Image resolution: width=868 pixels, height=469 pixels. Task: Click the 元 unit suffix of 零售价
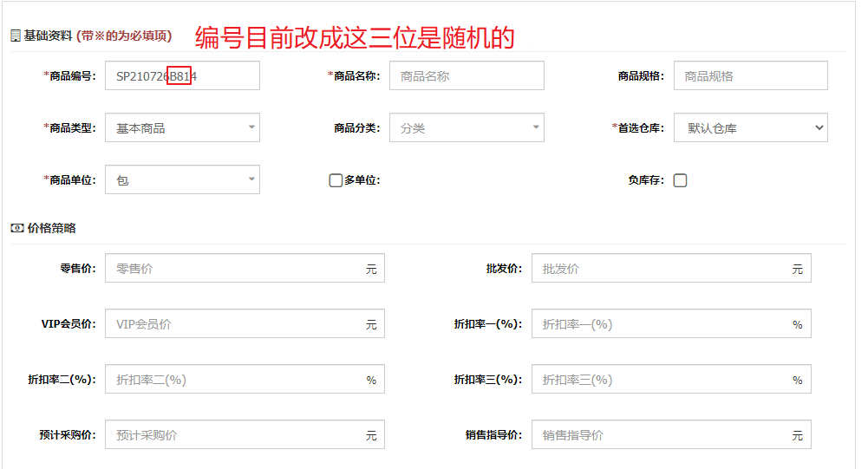point(371,269)
